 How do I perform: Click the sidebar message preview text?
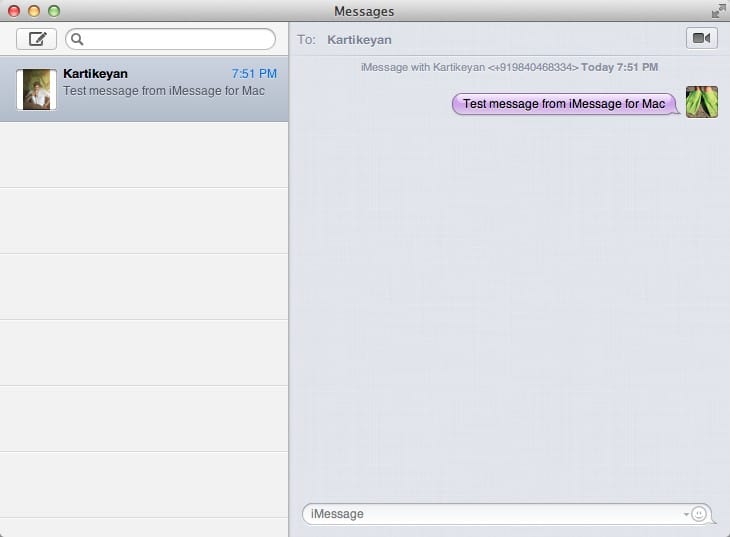point(163,90)
